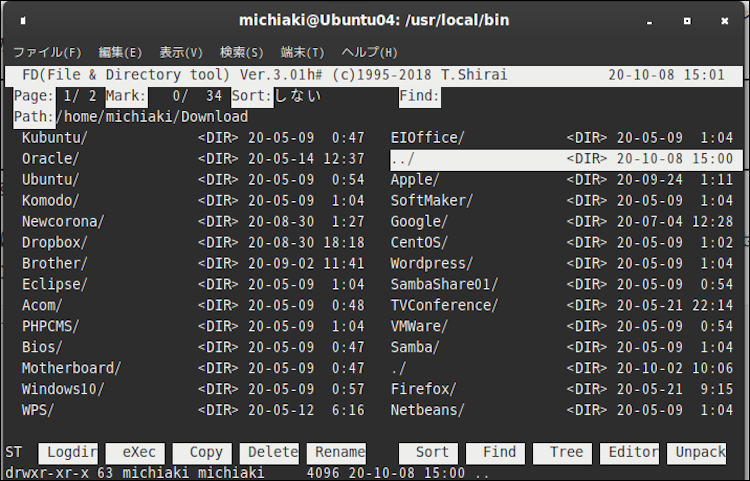Viewport: 750px width, 481px height.
Task: Select the Acom/ directory entry
Action: tap(193, 306)
